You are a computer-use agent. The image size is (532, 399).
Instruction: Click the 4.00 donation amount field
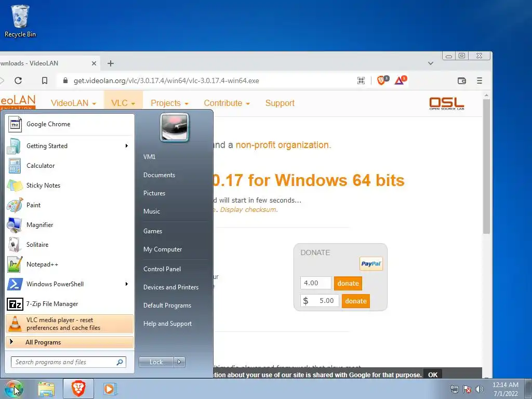(x=315, y=283)
